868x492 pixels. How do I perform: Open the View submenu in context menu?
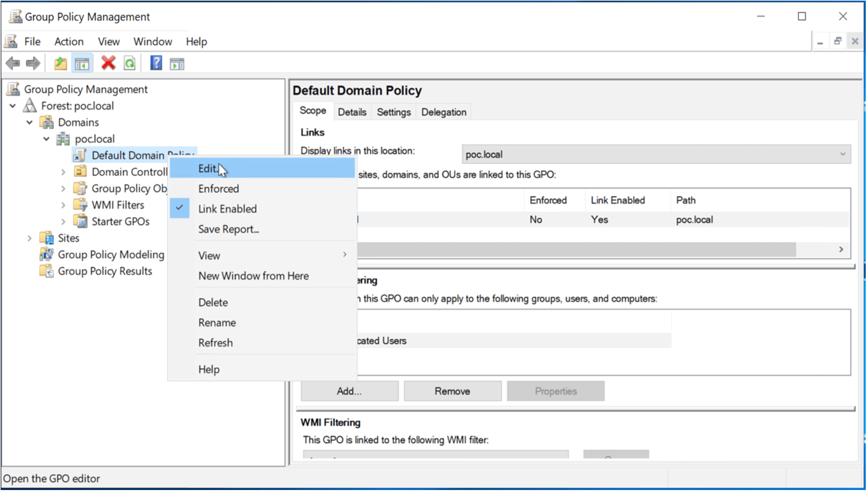tap(262, 255)
